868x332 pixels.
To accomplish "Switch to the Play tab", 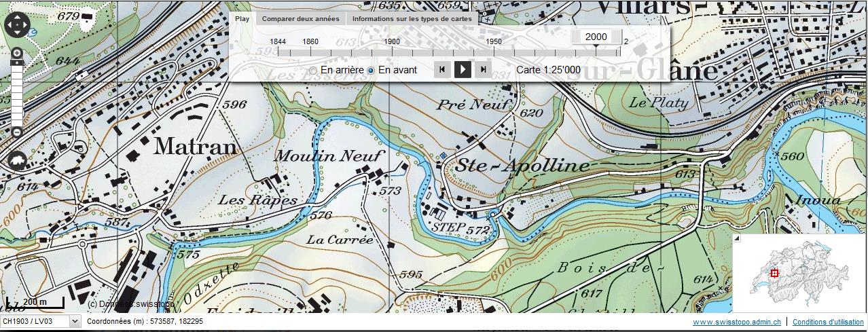I will pos(242,19).
